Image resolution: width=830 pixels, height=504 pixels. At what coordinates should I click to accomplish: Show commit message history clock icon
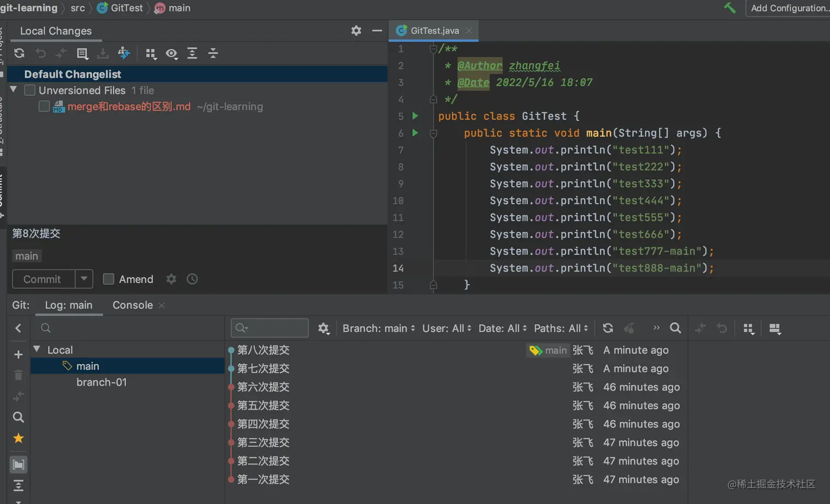click(x=192, y=279)
